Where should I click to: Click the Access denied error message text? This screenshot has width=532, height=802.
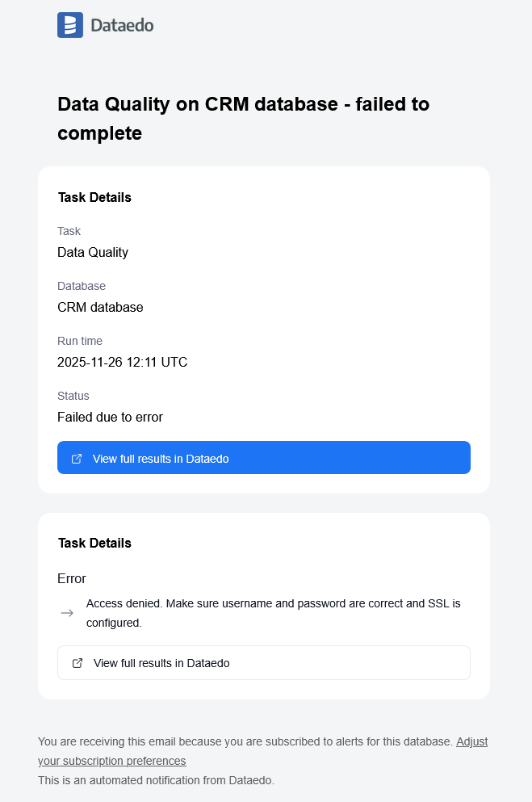pyautogui.click(x=273, y=613)
